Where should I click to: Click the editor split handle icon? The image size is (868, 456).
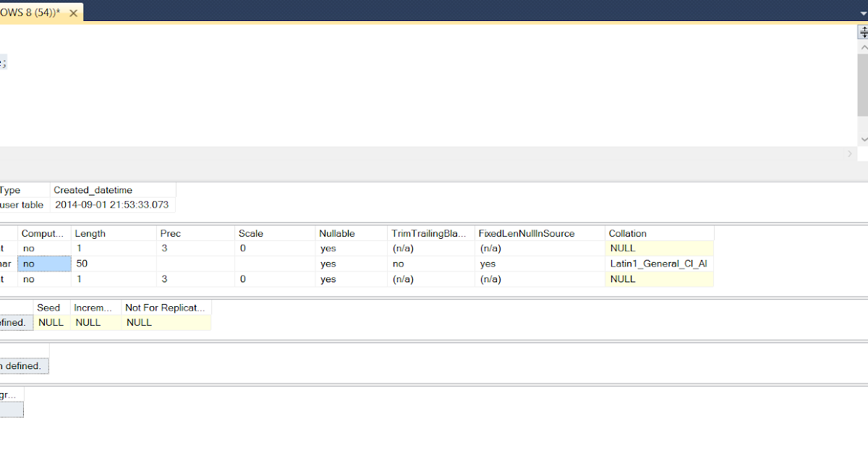click(x=862, y=32)
